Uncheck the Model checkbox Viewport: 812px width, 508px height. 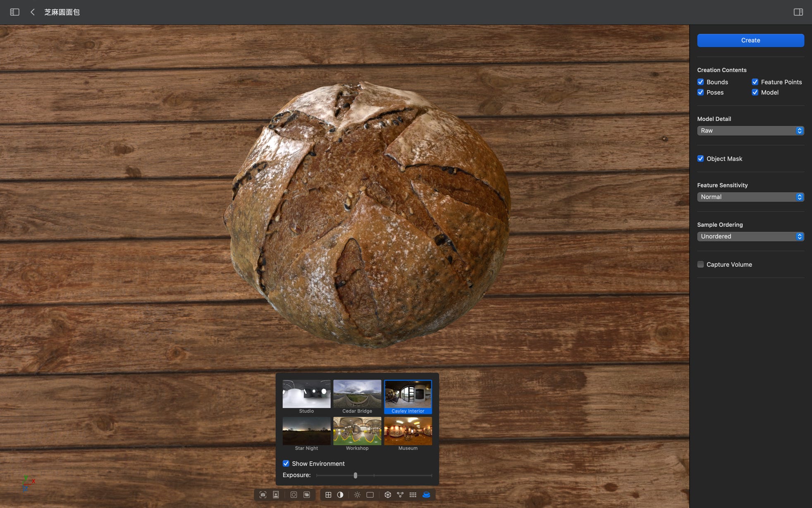(x=755, y=92)
